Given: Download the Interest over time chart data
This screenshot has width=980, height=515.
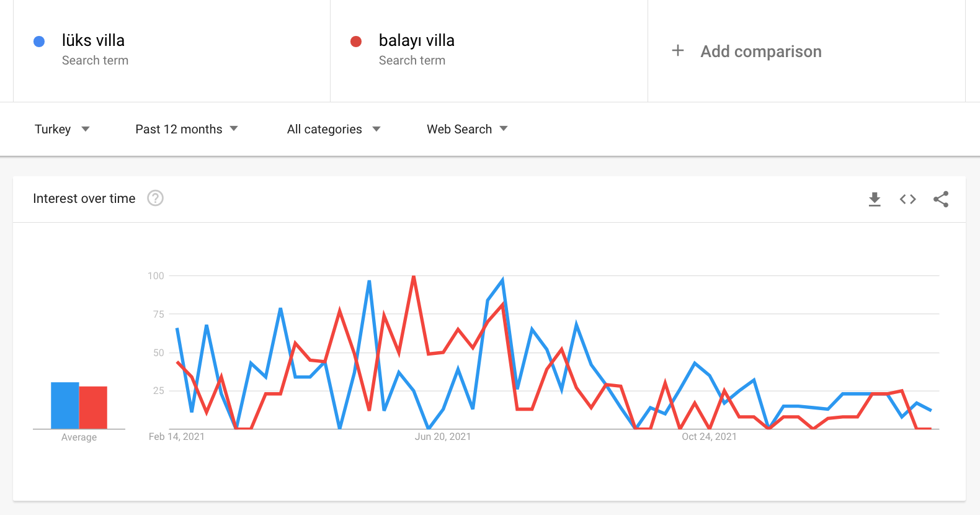Looking at the screenshot, I should pos(875,199).
